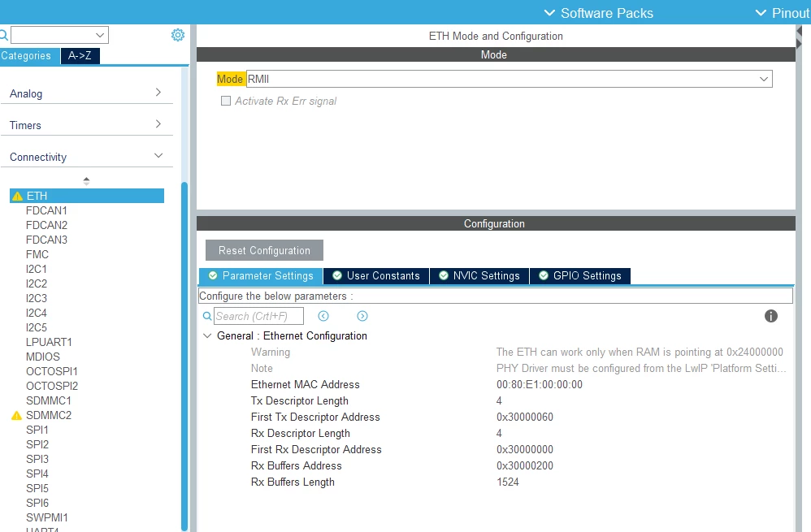Select SDMMC2 in the peripheral list
This screenshot has height=532, width=811.
49,415
